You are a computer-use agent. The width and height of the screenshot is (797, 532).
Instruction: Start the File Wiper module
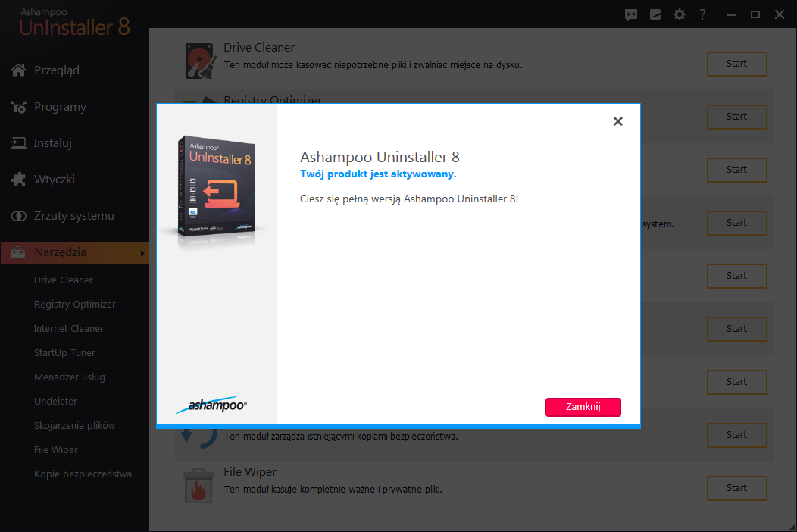[x=736, y=488]
